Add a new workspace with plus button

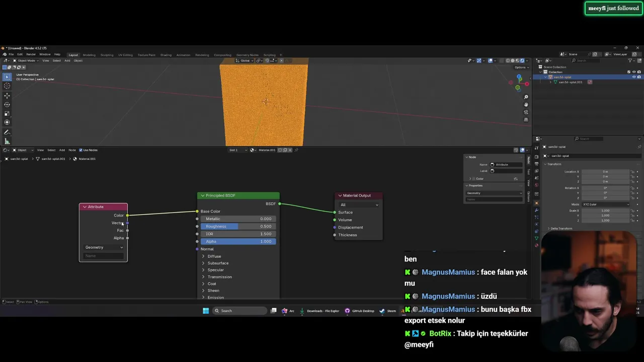(x=281, y=55)
